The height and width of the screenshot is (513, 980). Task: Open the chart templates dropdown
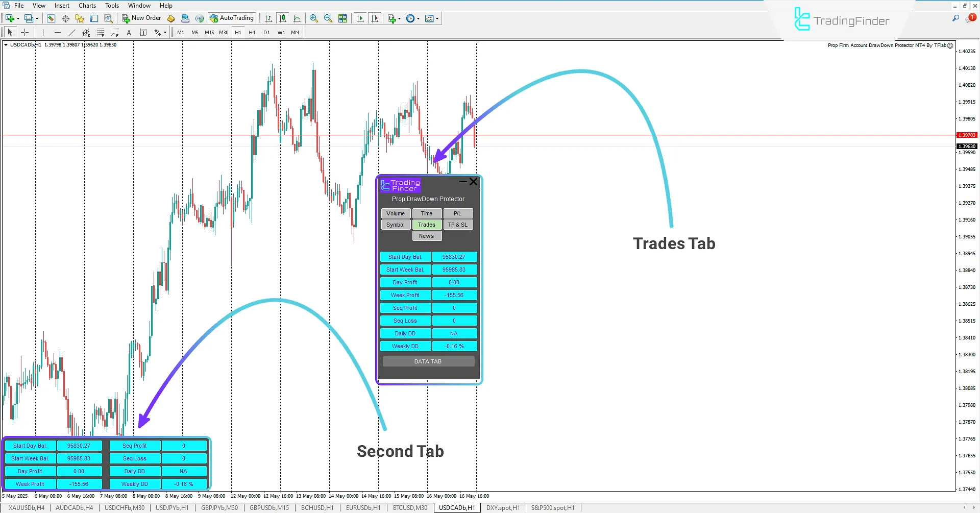[x=436, y=18]
